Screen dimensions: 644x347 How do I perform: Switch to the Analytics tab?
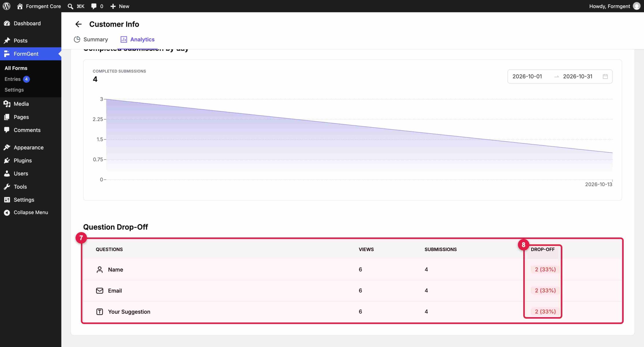click(x=137, y=39)
